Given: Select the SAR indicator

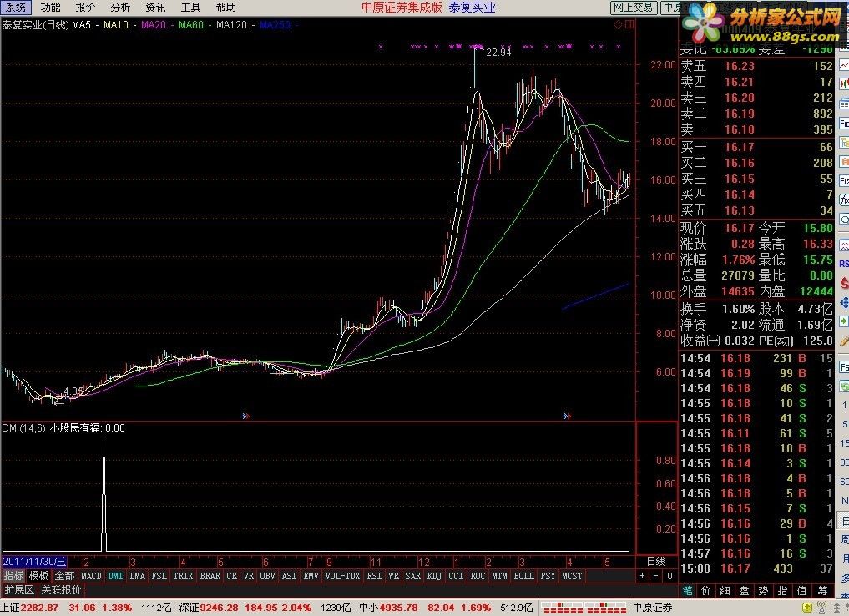Looking at the screenshot, I should coord(413,576).
